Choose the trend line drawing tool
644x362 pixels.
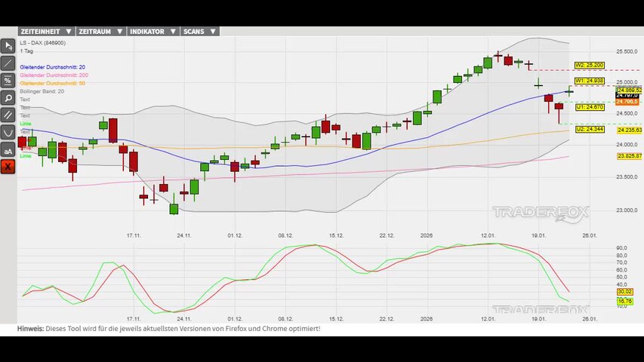pos(8,63)
